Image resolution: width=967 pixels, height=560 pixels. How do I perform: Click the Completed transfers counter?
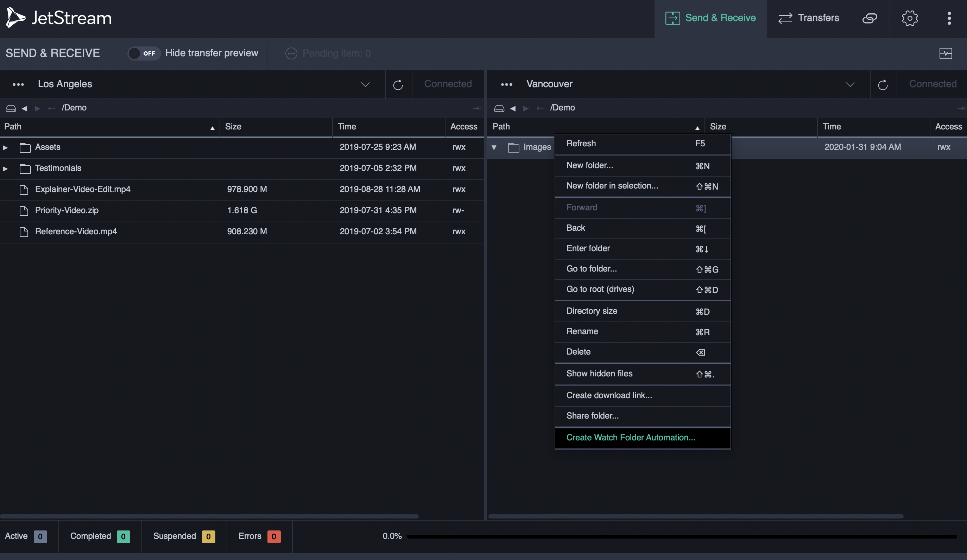click(123, 536)
